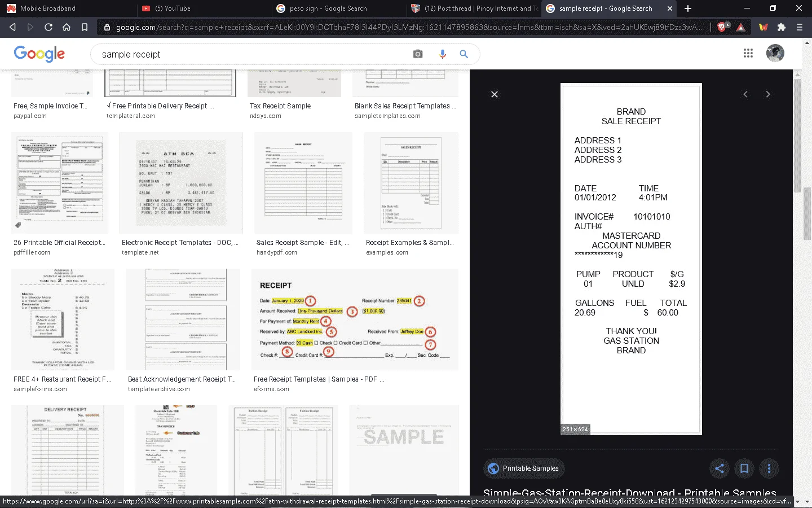
Task: Open 26 Printable Official Receipt thumbnail
Action: (x=60, y=183)
